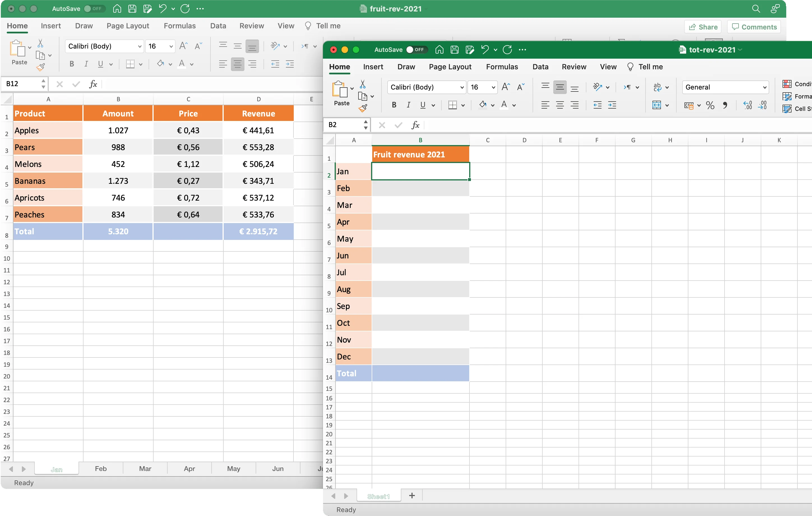The height and width of the screenshot is (516, 812).
Task: Toggle bold formatting in the tot-rev-2021 ribbon
Action: [394, 105]
